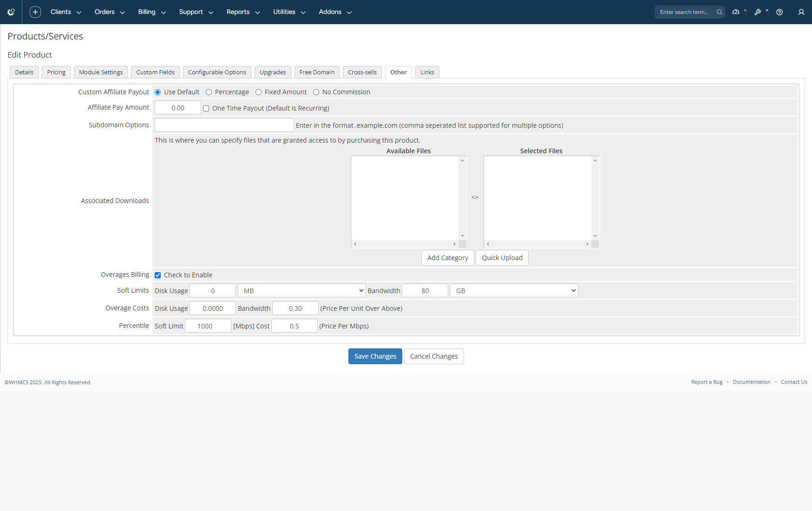The width and height of the screenshot is (812, 511).
Task: Click Quick Upload button
Action: [502, 258]
